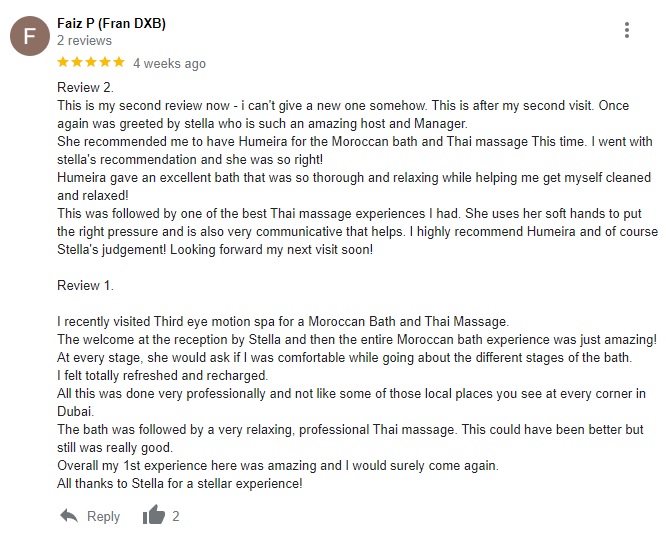Click the fourth star in the rating
The width and height of the screenshot is (666, 542).
point(105,62)
